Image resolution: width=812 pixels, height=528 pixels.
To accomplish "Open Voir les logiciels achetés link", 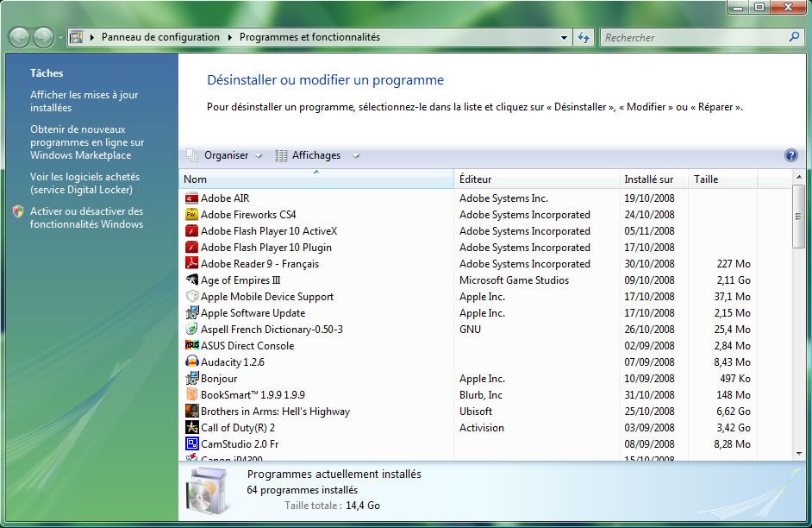I will (x=85, y=184).
